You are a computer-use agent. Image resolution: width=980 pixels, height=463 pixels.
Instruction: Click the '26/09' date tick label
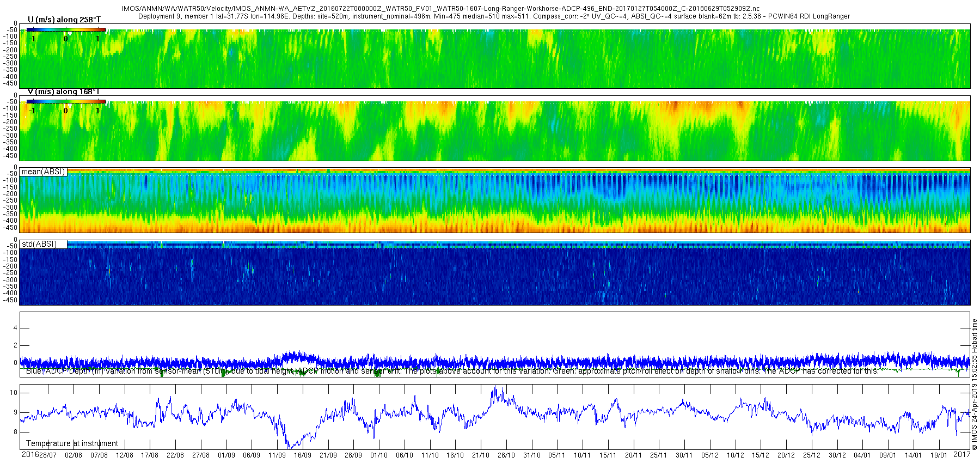[x=353, y=455]
